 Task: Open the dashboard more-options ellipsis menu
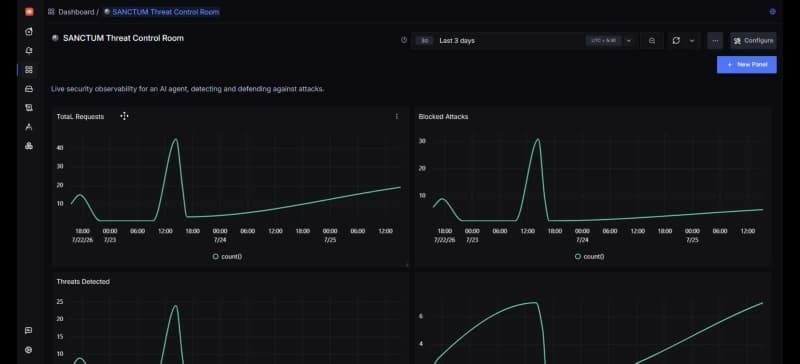coord(715,40)
